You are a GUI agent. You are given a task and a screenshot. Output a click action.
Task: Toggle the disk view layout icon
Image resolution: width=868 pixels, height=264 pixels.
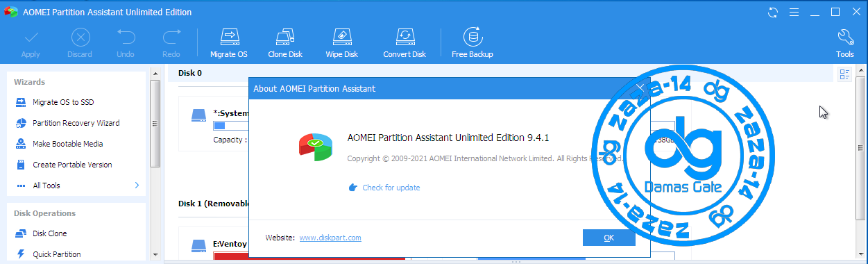click(x=844, y=74)
